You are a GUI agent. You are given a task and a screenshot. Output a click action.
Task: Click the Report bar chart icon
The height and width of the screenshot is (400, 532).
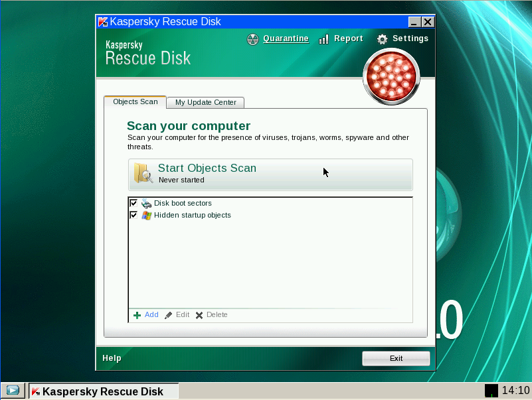(323, 39)
